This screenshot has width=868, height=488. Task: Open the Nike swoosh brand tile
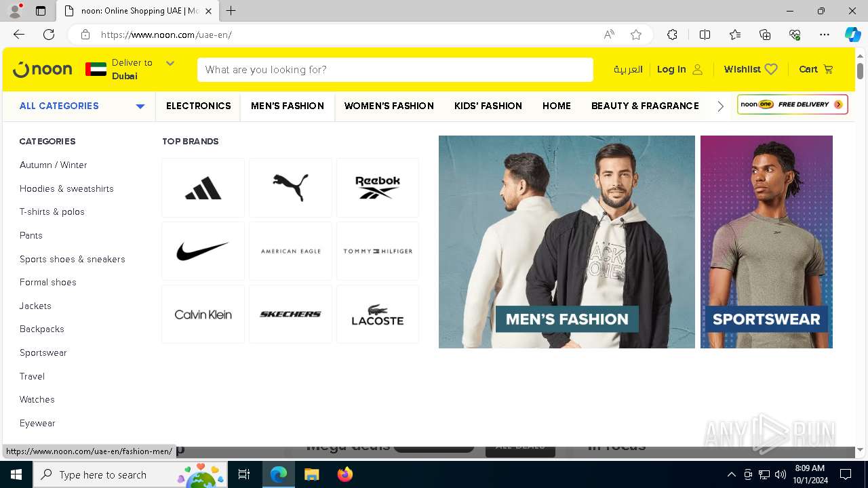pyautogui.click(x=203, y=251)
